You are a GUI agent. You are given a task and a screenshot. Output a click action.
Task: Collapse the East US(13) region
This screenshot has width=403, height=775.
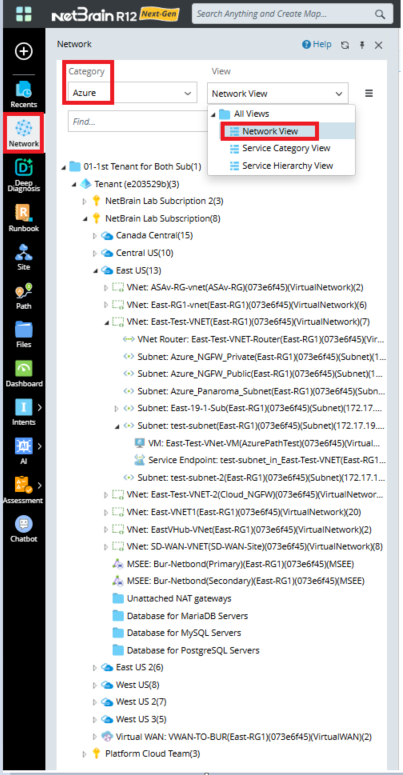(x=95, y=270)
